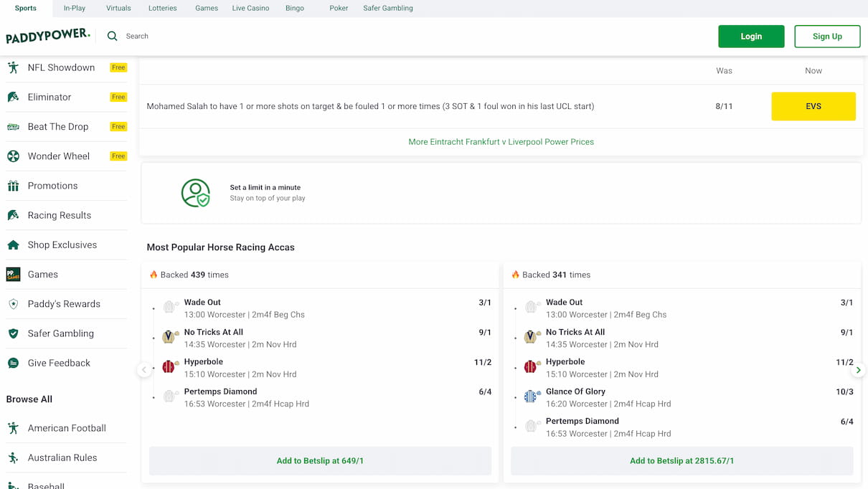Image resolution: width=868 pixels, height=489 pixels.
Task: Click the Give Feedback speech bubble icon
Action: 13,364
